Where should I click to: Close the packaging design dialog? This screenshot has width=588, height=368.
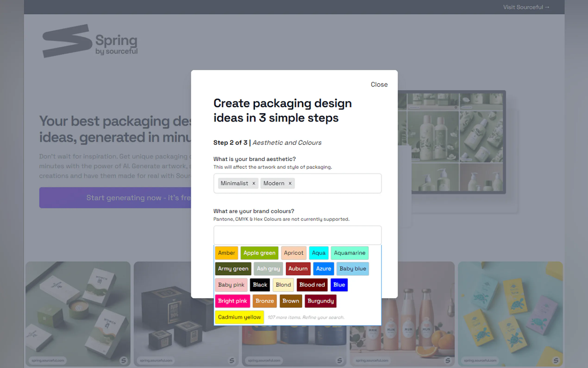pos(379,84)
